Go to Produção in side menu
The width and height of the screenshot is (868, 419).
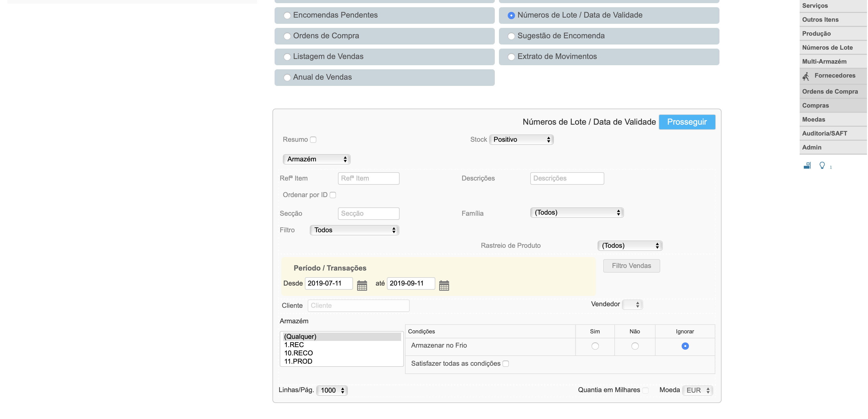coord(833,34)
